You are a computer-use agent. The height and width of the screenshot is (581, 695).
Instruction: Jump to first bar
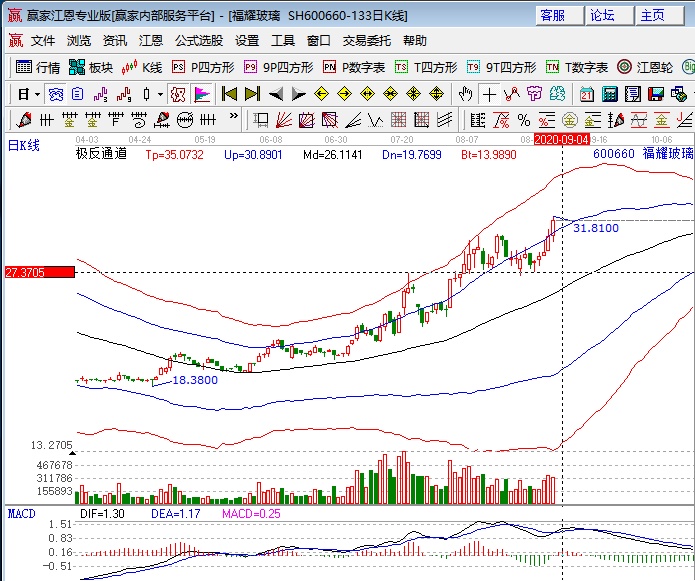[x=229, y=94]
